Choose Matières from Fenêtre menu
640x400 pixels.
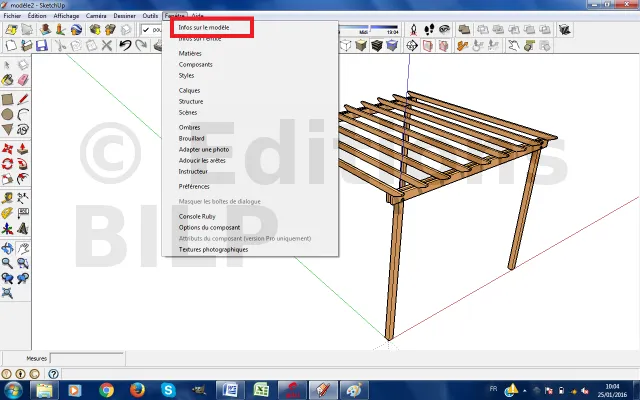point(190,53)
